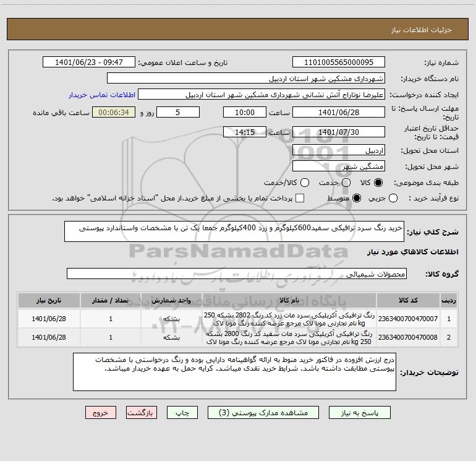Viewport: 476px width, 461px height.
Task: Select the جزیی purchase type radio
Action: 393,199
